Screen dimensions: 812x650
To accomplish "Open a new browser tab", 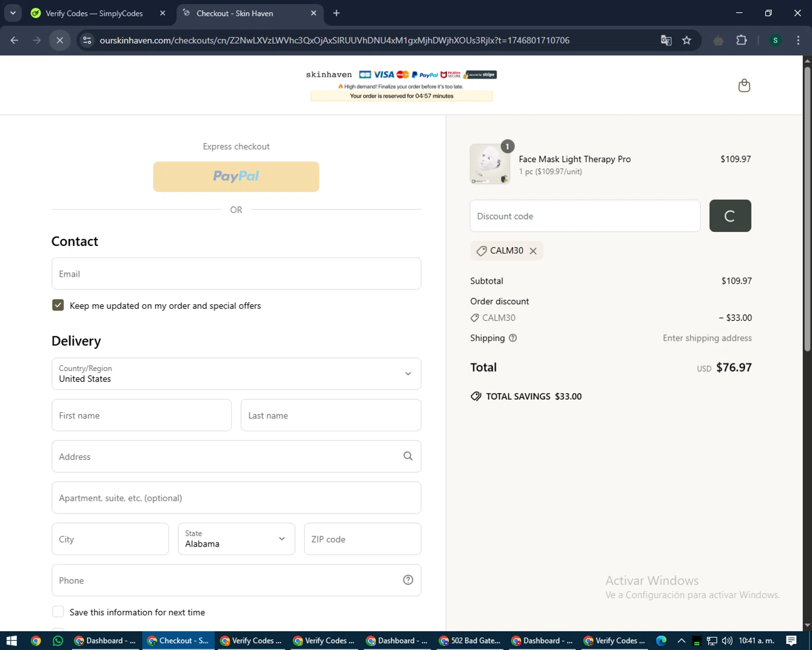I will [336, 13].
